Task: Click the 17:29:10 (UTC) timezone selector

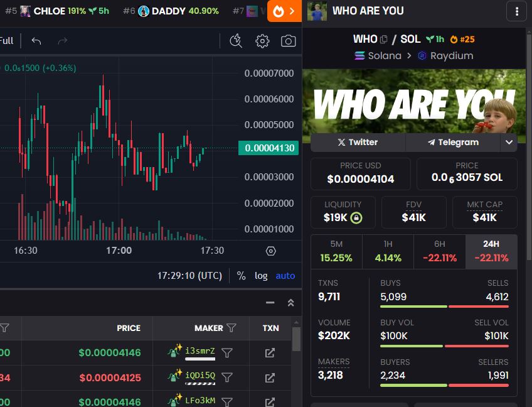Action: (189, 276)
